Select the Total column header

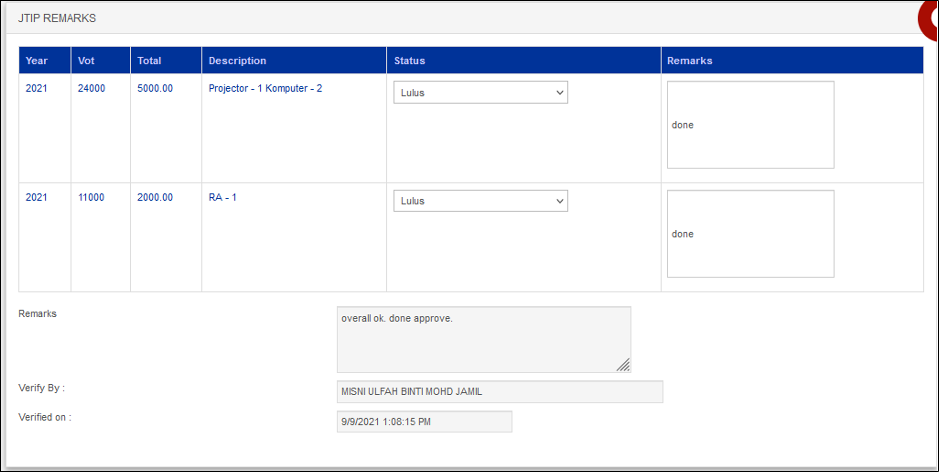149,61
